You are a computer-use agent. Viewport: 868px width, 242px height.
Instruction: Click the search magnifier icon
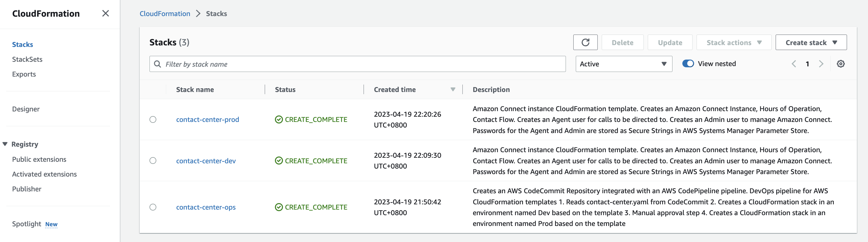(x=157, y=64)
